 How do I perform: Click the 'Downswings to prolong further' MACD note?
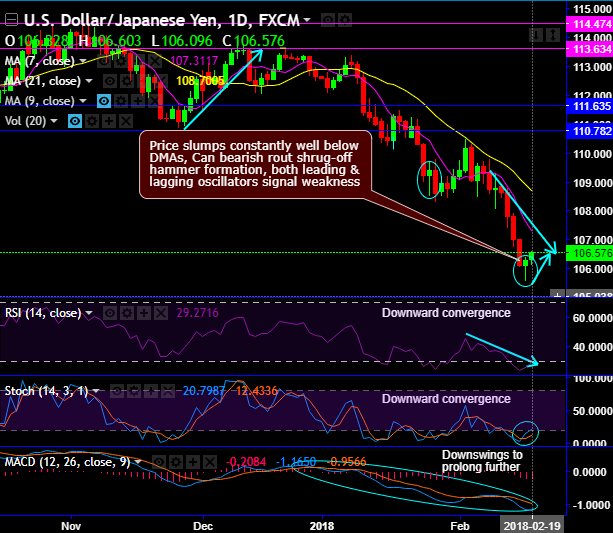point(482,461)
